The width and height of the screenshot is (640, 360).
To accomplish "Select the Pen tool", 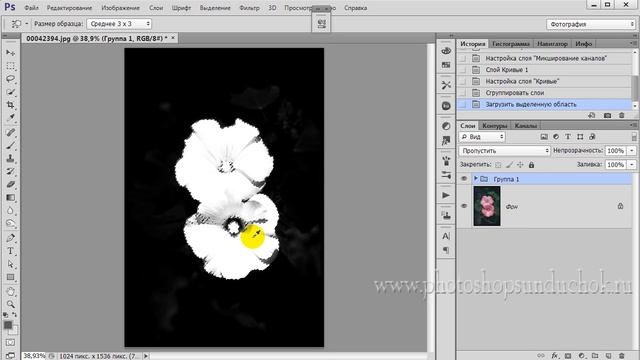I will point(11,238).
